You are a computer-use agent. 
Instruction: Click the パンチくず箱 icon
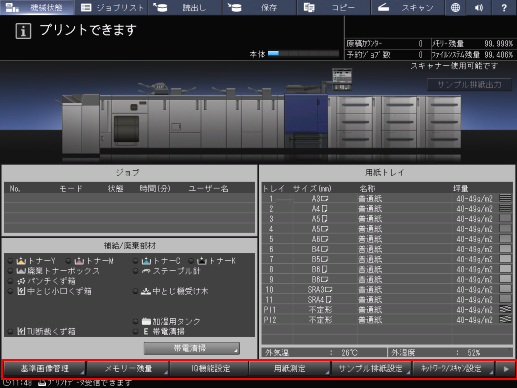coord(21,281)
